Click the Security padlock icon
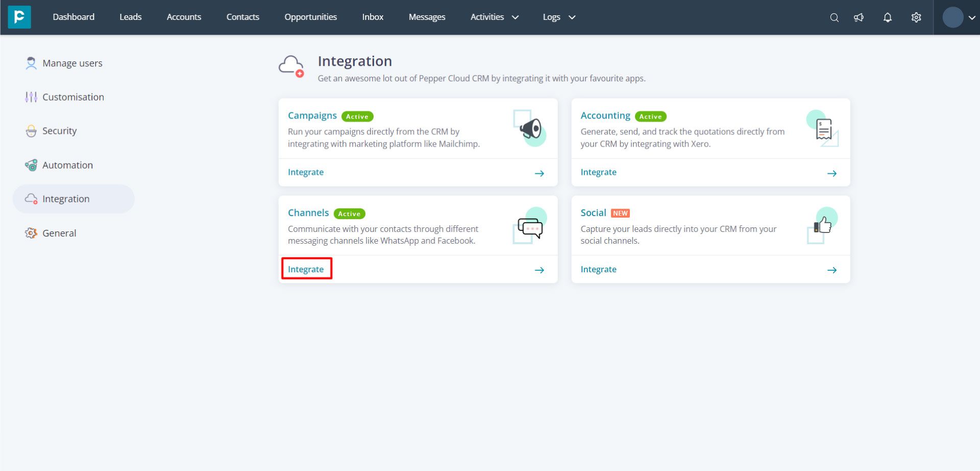The image size is (980, 471). [x=31, y=131]
